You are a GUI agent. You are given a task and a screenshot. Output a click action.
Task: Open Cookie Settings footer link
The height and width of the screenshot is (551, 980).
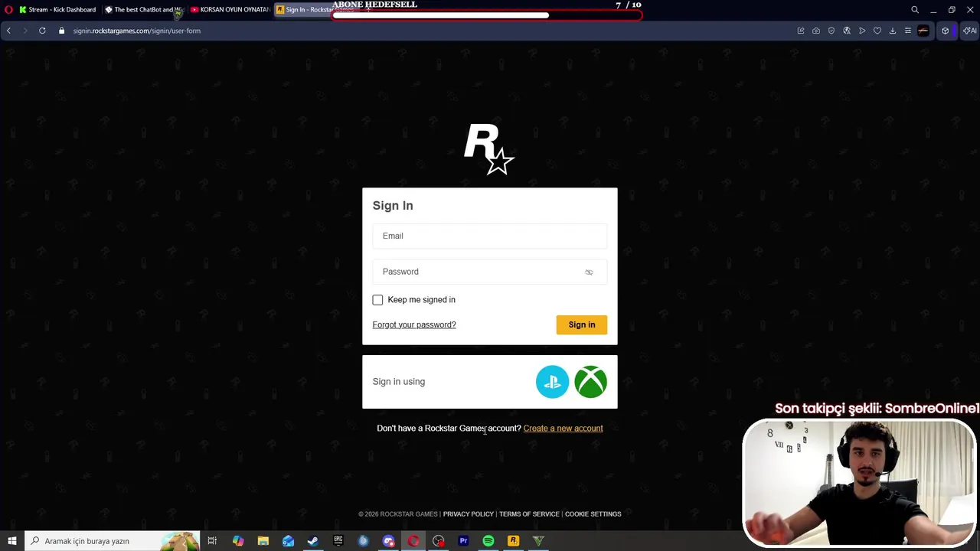(593, 514)
